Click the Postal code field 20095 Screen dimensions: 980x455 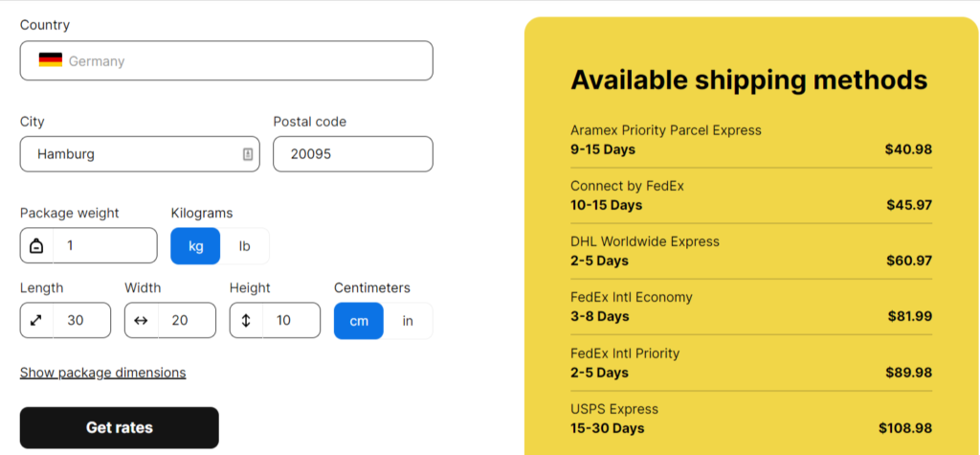353,154
